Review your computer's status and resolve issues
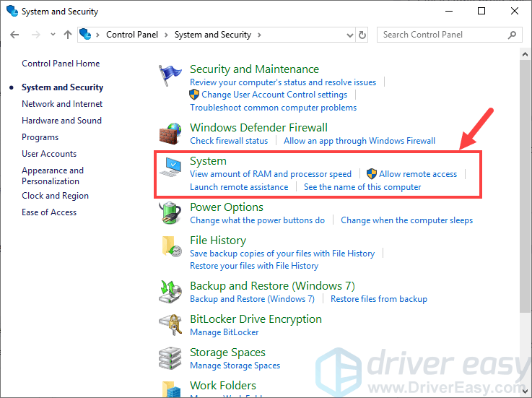 tap(283, 82)
